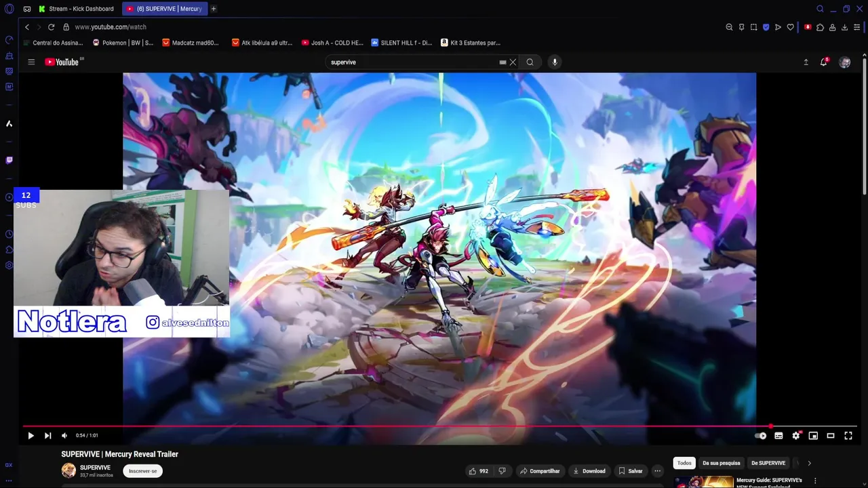Open the on-screen keyboard icon in search

click(502, 62)
